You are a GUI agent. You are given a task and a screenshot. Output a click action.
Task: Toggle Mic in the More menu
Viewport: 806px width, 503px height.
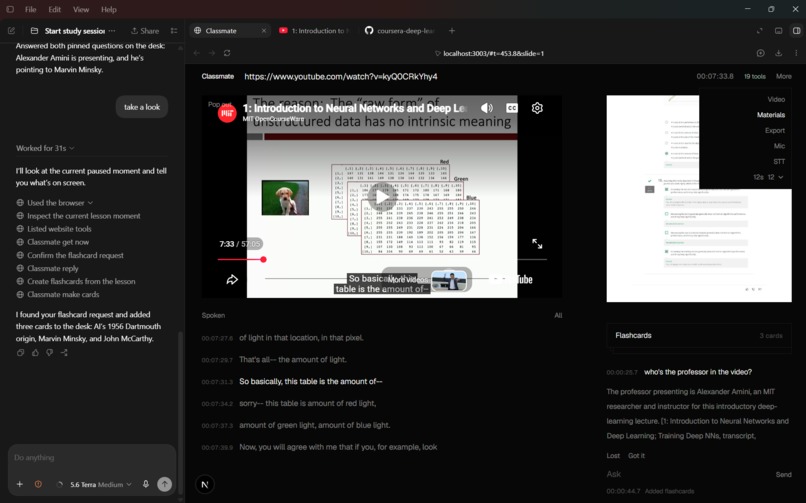(x=779, y=146)
